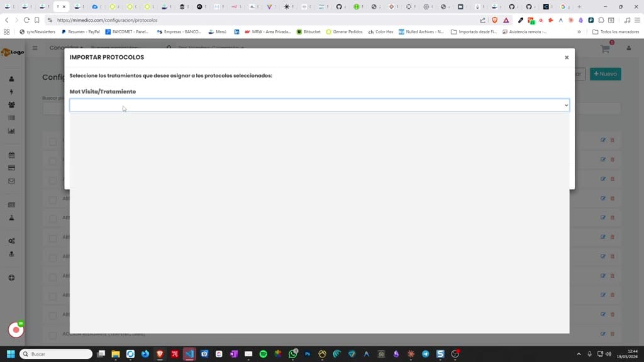Delete the ACCION RELAJANTE protocol row

(613, 334)
